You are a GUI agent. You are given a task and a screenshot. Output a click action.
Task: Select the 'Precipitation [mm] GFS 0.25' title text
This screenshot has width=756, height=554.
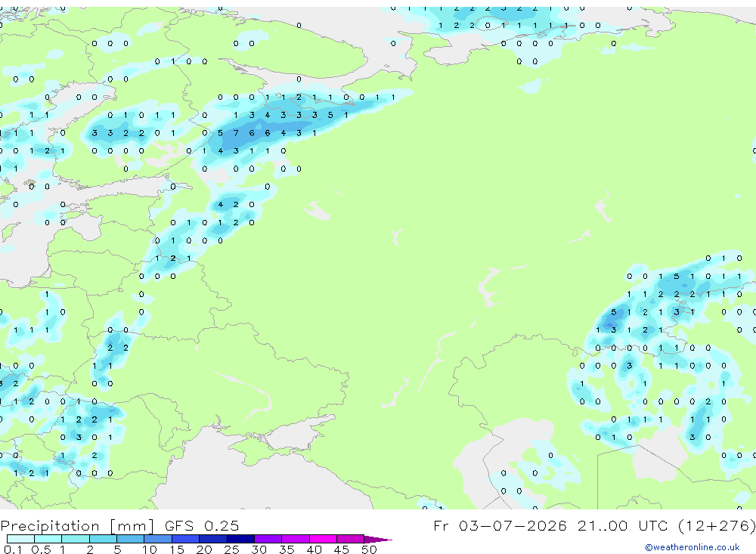coord(119,525)
